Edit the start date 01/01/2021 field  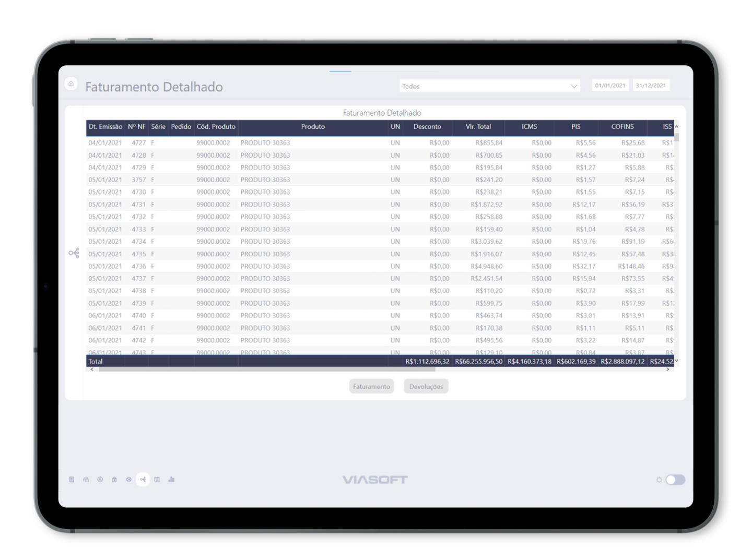point(610,86)
